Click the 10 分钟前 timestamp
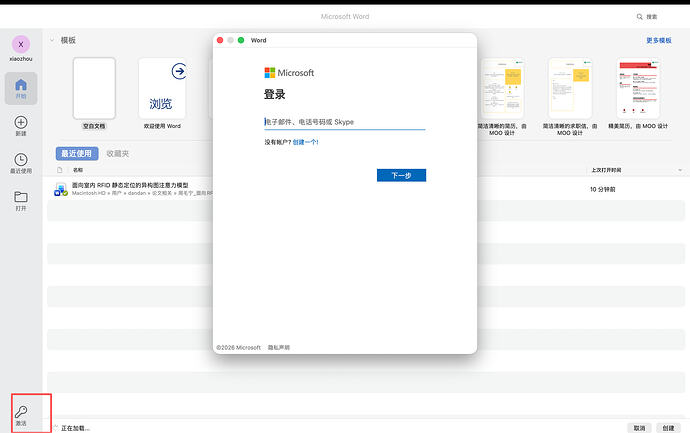Image resolution: width=690 pixels, height=433 pixels. 602,190
